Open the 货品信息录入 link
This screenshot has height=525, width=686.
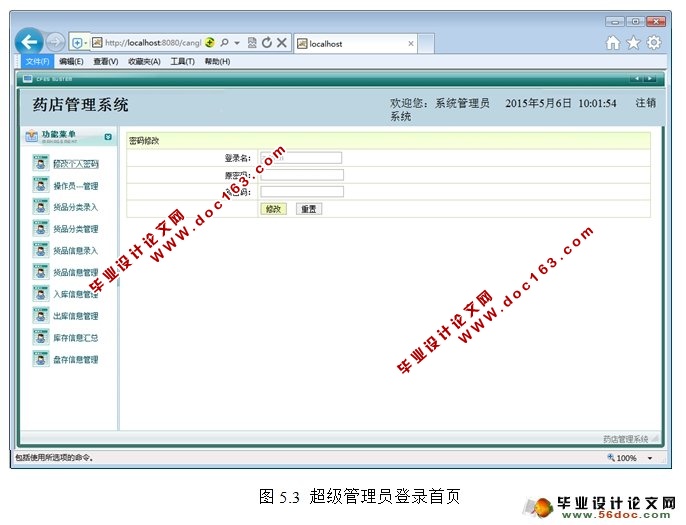click(76, 251)
